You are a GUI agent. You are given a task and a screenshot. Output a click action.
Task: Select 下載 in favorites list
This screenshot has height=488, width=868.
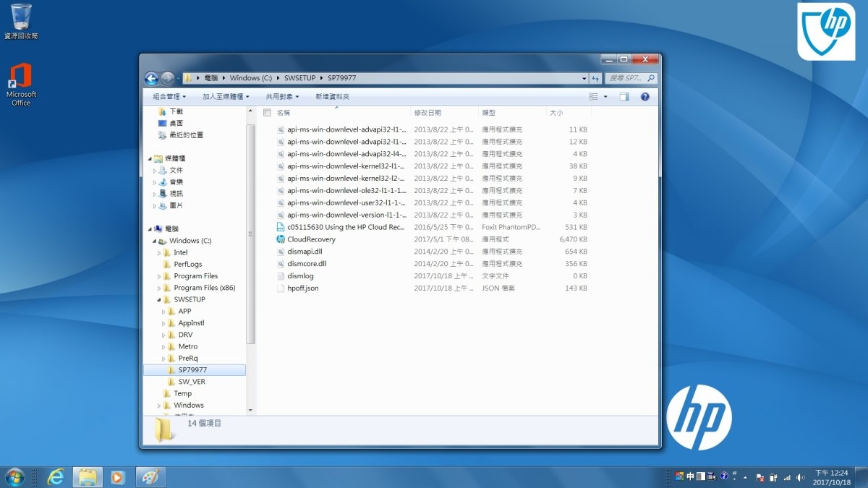point(176,111)
